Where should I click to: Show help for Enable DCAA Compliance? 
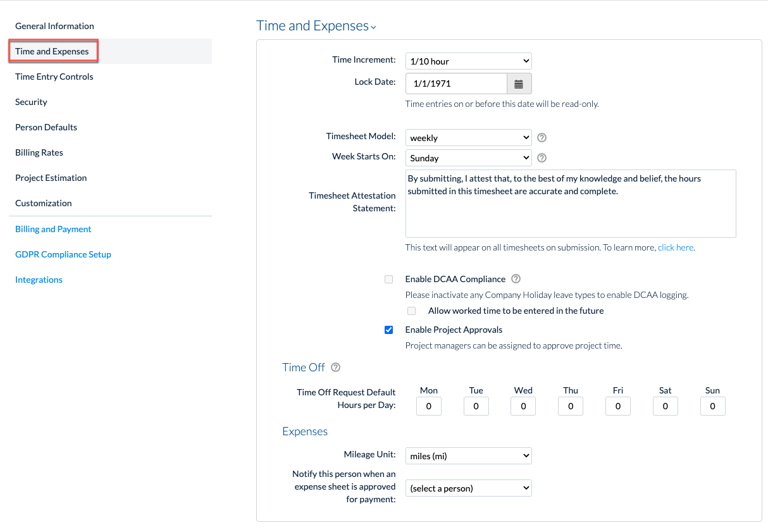click(x=516, y=279)
